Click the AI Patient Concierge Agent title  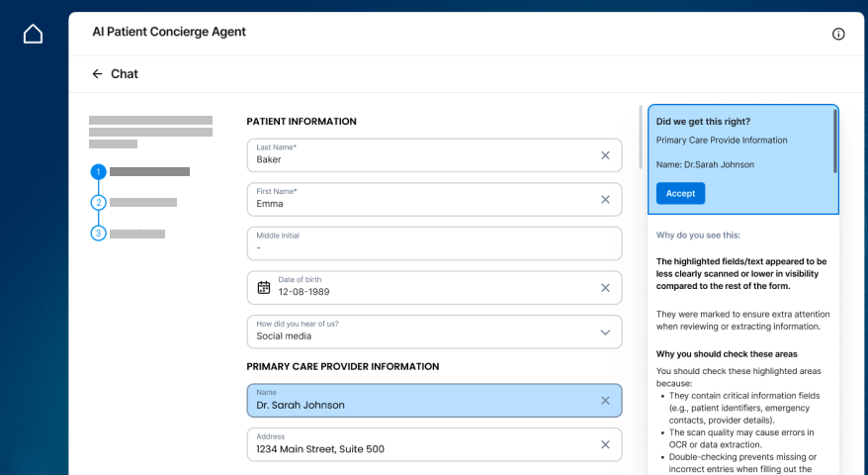[x=169, y=32]
